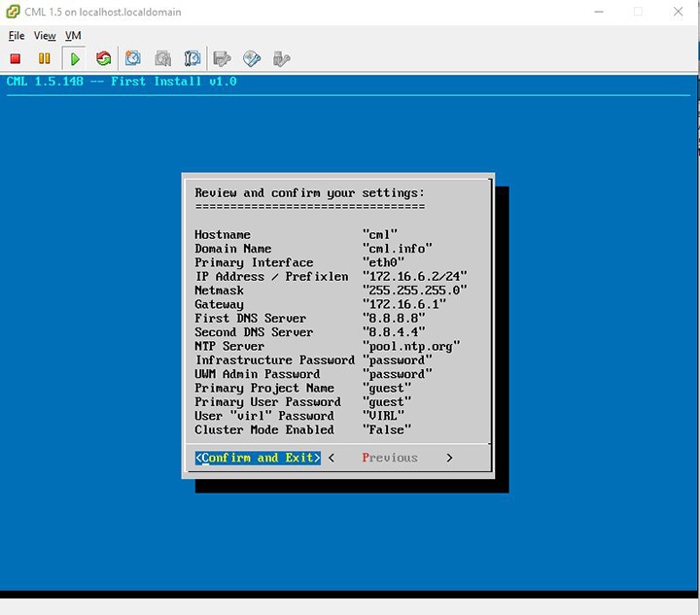Click the Primary Project Name value "guest"
Screen dimensions: 700x615
(x=387, y=388)
